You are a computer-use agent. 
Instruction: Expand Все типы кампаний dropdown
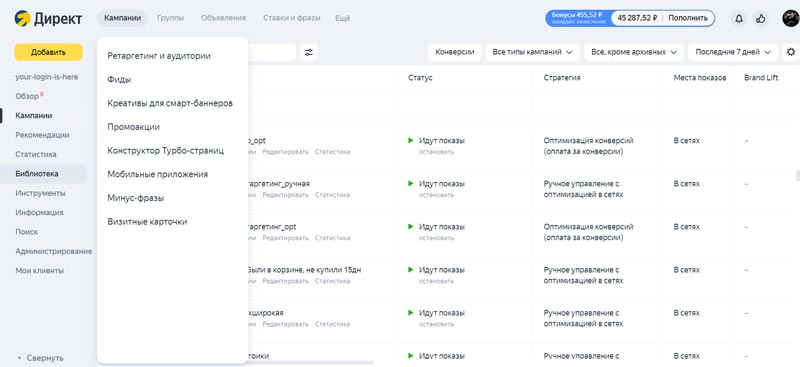click(532, 52)
